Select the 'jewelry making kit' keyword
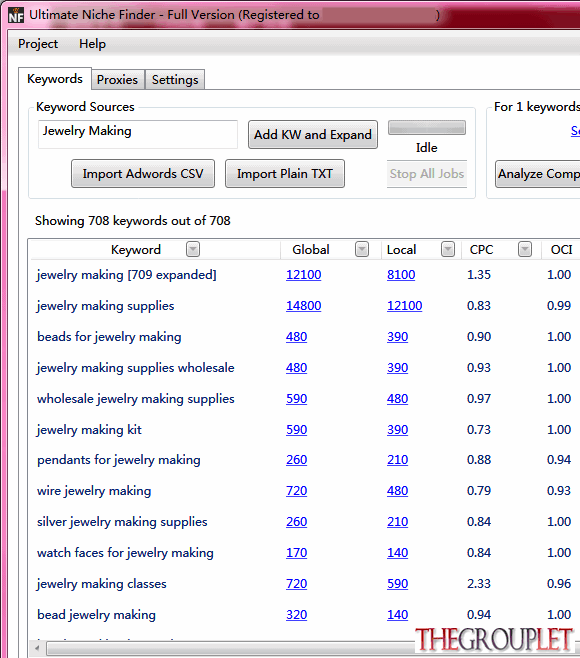Image resolution: width=580 pixels, height=658 pixels. (x=89, y=430)
